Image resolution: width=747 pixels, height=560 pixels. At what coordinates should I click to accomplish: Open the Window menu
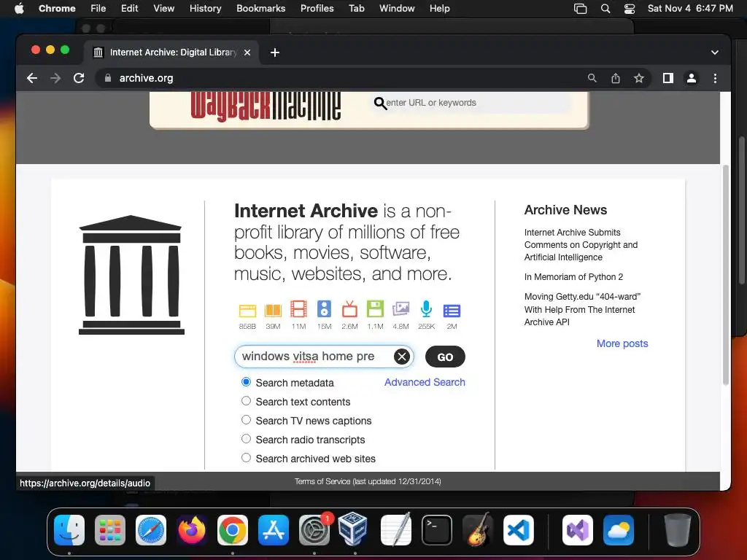(x=397, y=9)
